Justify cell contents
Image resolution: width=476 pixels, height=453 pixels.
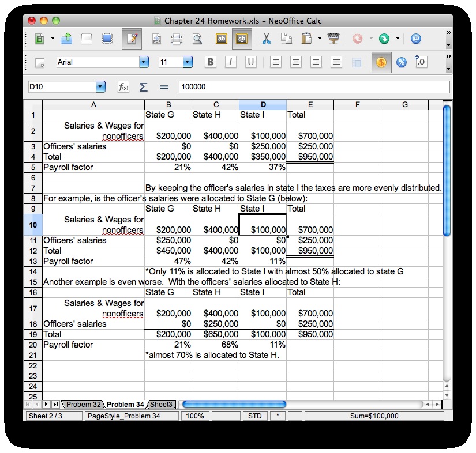336,62
